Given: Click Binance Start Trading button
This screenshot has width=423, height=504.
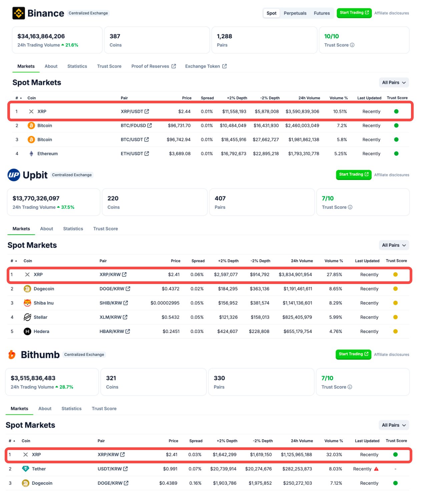Looking at the screenshot, I should click(354, 13).
